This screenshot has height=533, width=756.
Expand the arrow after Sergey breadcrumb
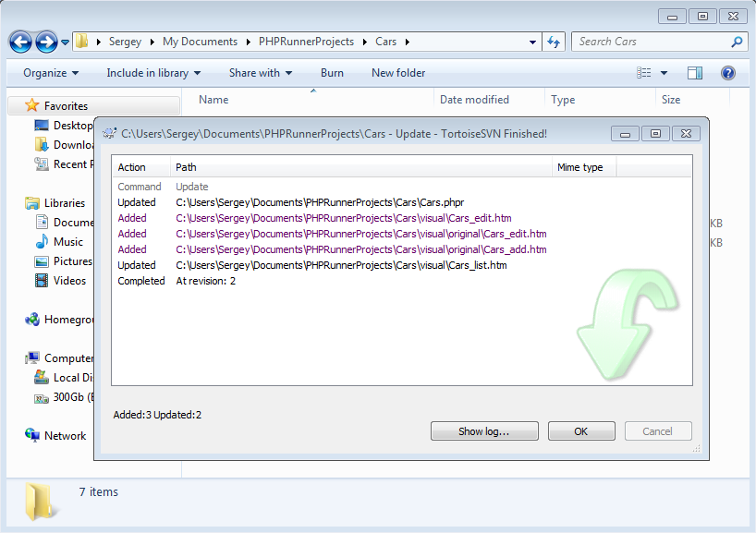(x=152, y=42)
